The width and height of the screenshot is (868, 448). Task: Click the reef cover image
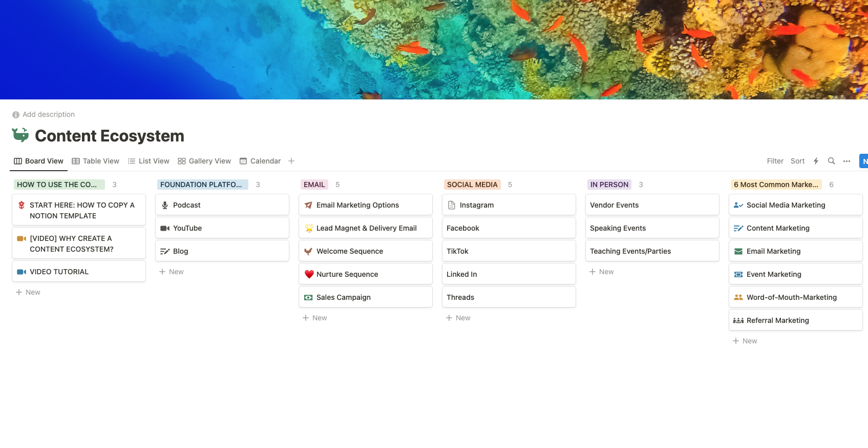click(434, 50)
